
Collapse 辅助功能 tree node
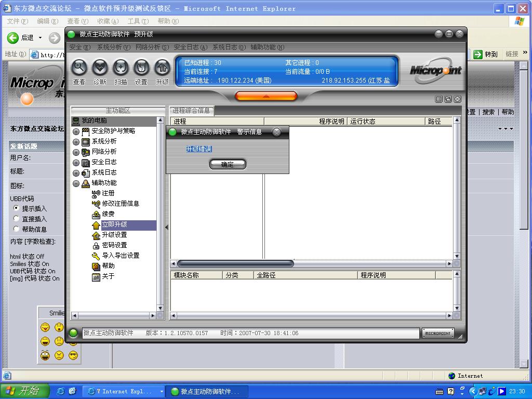pyautogui.click(x=76, y=183)
